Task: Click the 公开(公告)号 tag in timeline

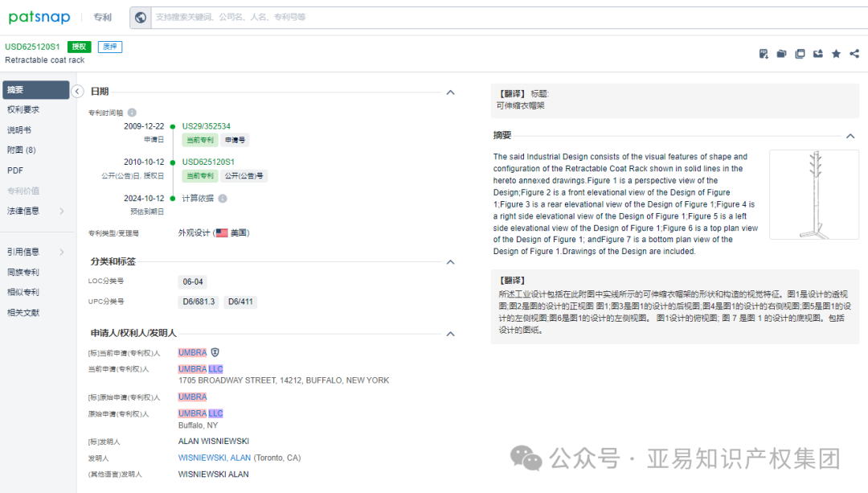Action: click(244, 175)
